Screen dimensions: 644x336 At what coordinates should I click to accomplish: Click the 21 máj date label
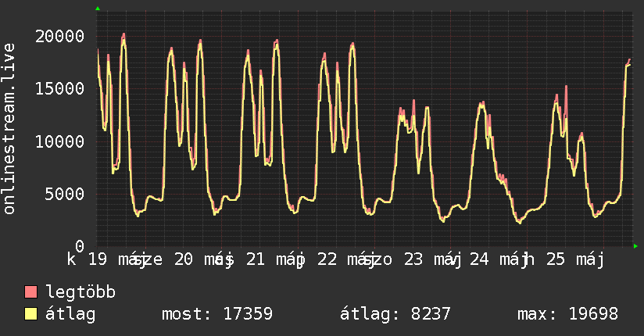pyautogui.click(x=276, y=260)
